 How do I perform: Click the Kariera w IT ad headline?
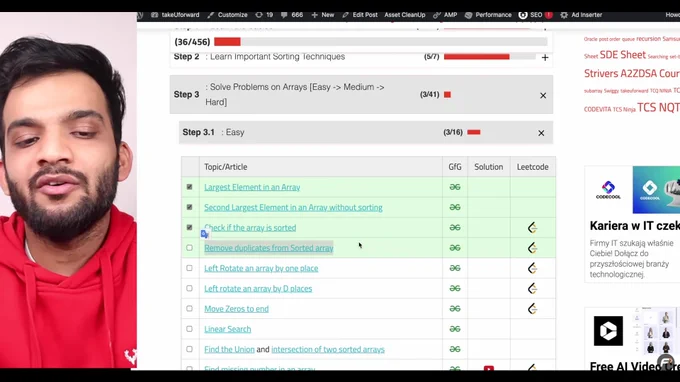634,225
